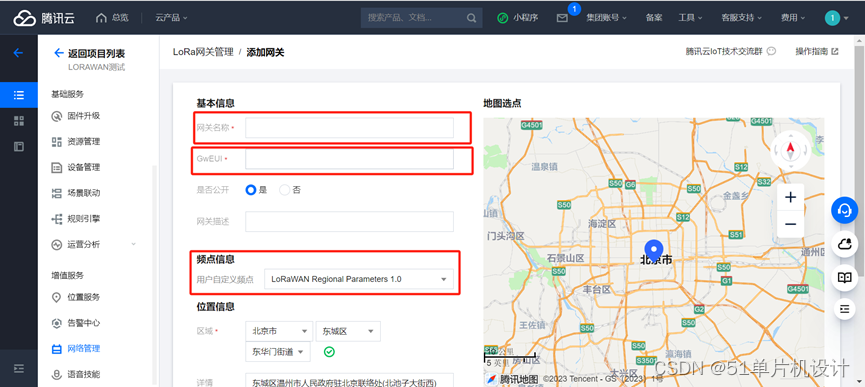Select 否 for 是否公开
Image resolution: width=865 pixels, height=387 pixels.
285,190
